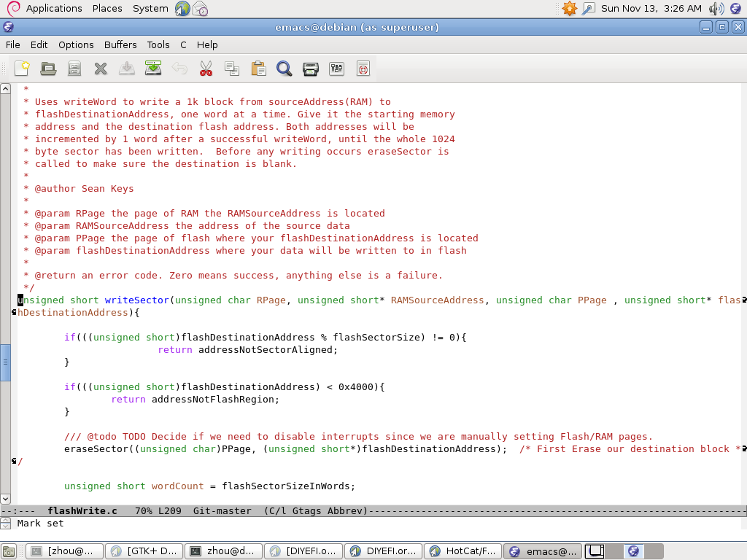Click the Search magnifying glass icon
Image resolution: width=747 pixels, height=560 pixels.
pyautogui.click(x=285, y=69)
